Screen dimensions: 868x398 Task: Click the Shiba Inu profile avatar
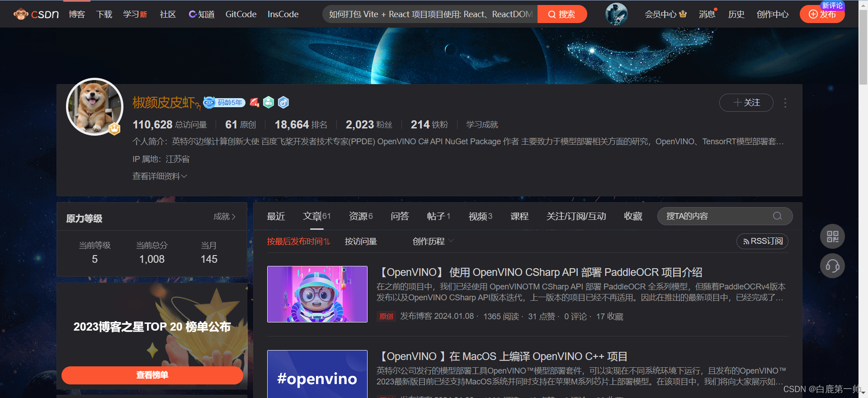coord(94,107)
